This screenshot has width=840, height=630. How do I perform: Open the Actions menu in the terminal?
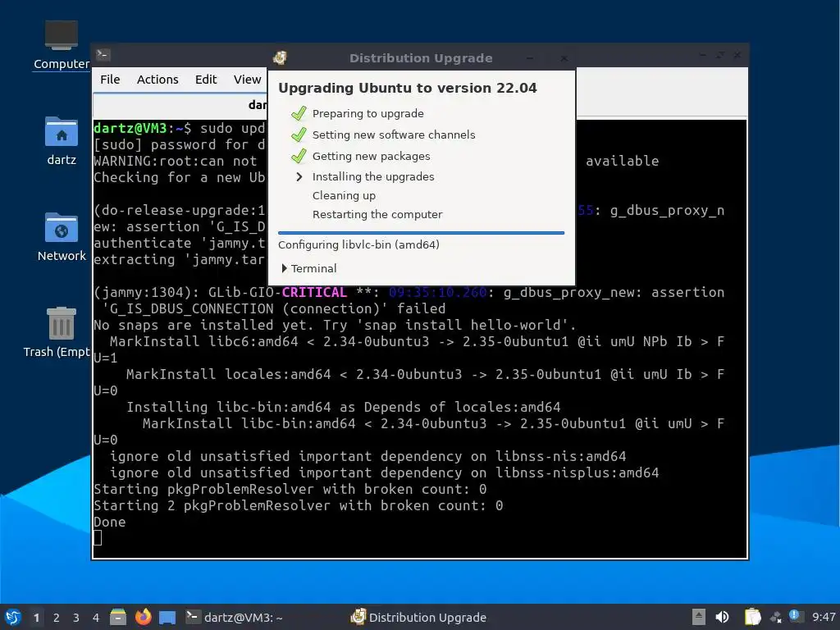[x=157, y=80]
